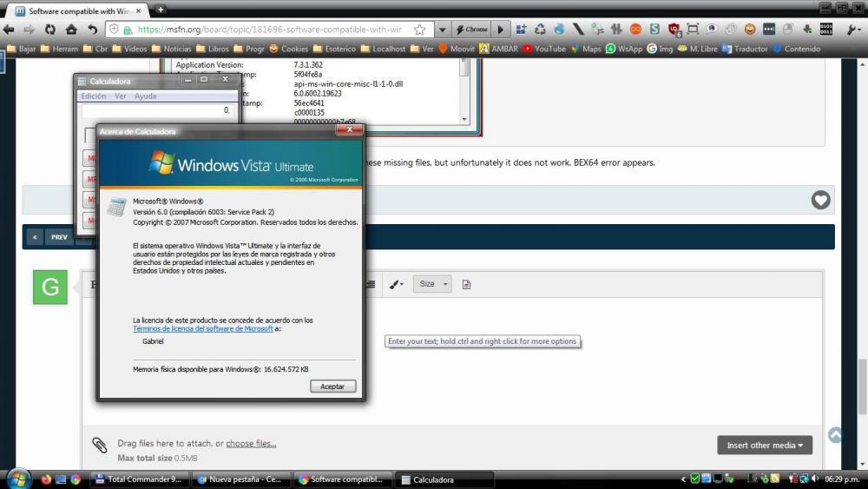Bookmark this page with the star icon

419,30
